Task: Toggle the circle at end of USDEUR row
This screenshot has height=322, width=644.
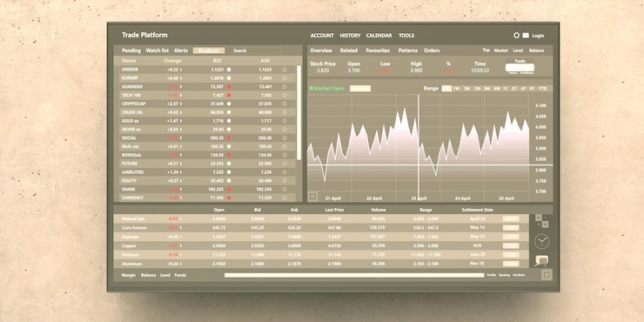Action: click(x=285, y=70)
